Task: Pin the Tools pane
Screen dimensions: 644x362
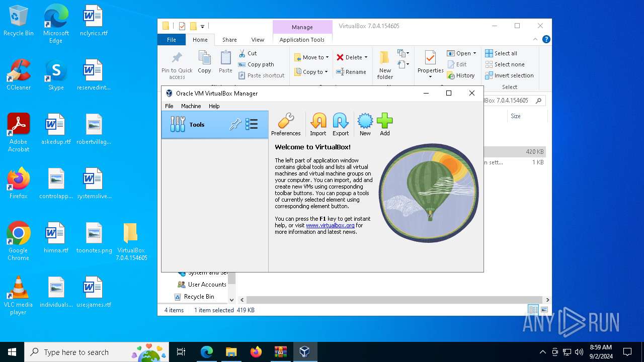Action: pos(235,125)
